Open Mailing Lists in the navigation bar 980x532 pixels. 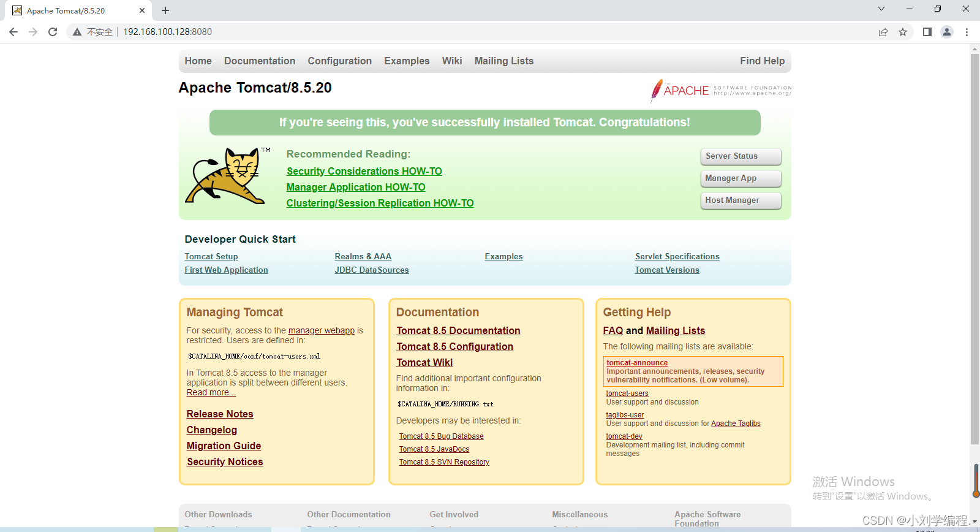click(x=504, y=61)
